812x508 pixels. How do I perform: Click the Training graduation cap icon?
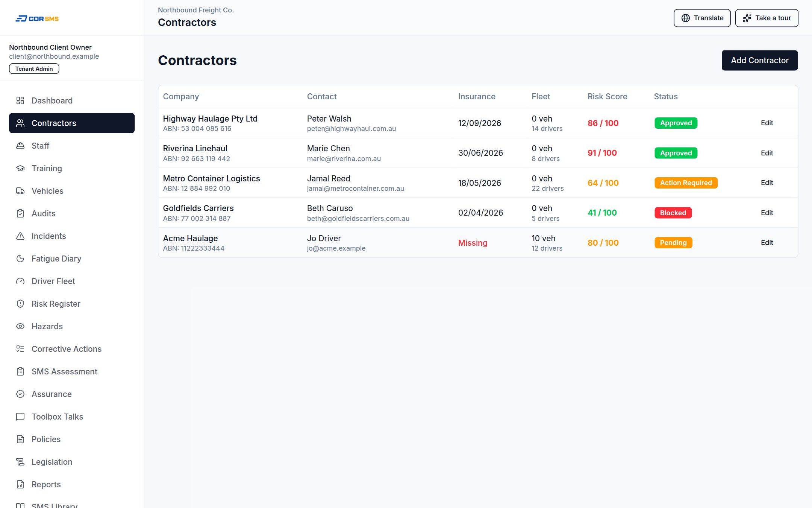20,168
